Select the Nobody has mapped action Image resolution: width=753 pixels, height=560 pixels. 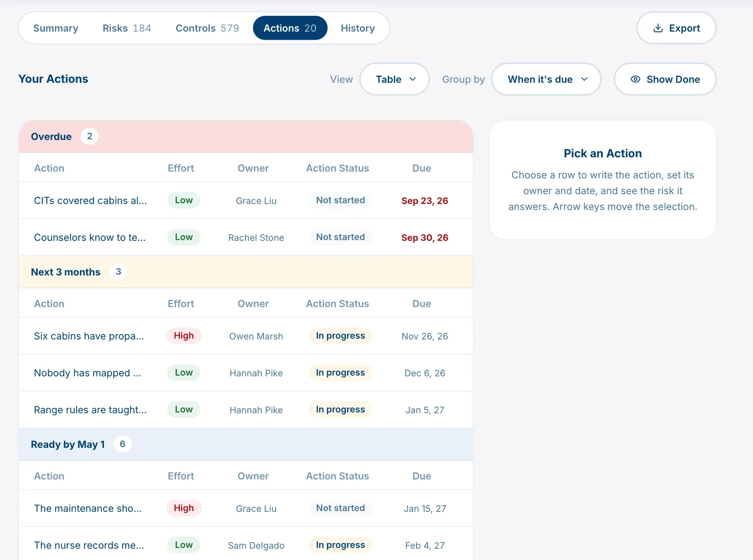[x=246, y=373]
